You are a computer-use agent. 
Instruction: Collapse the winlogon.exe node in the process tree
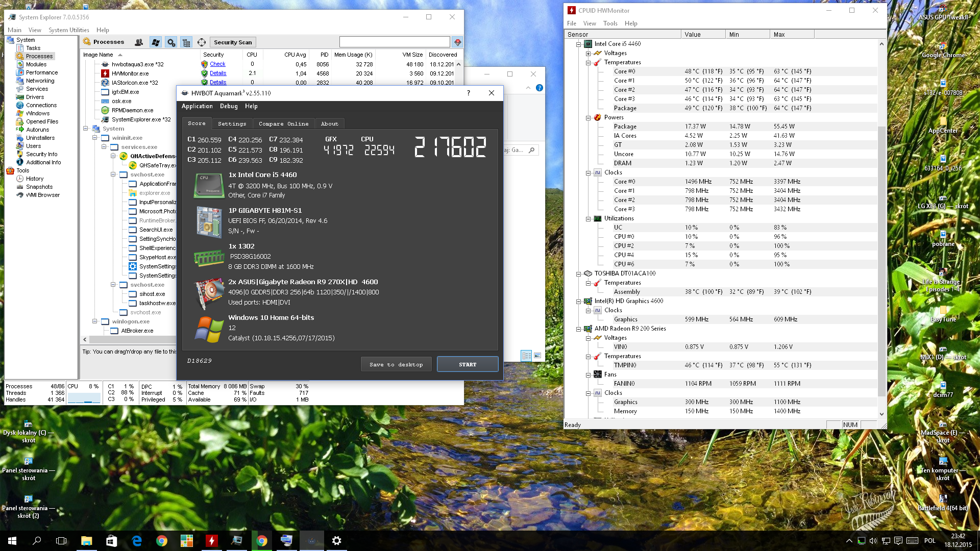click(95, 321)
